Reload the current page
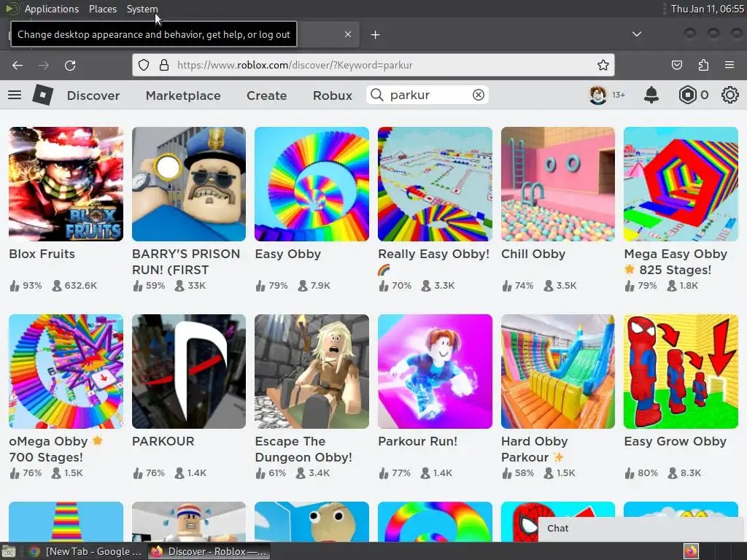Screen dimensions: 747x560 pos(70,65)
